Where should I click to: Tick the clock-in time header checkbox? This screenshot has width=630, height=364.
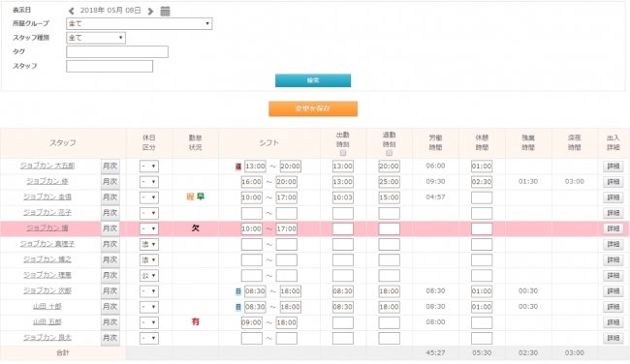pos(343,153)
